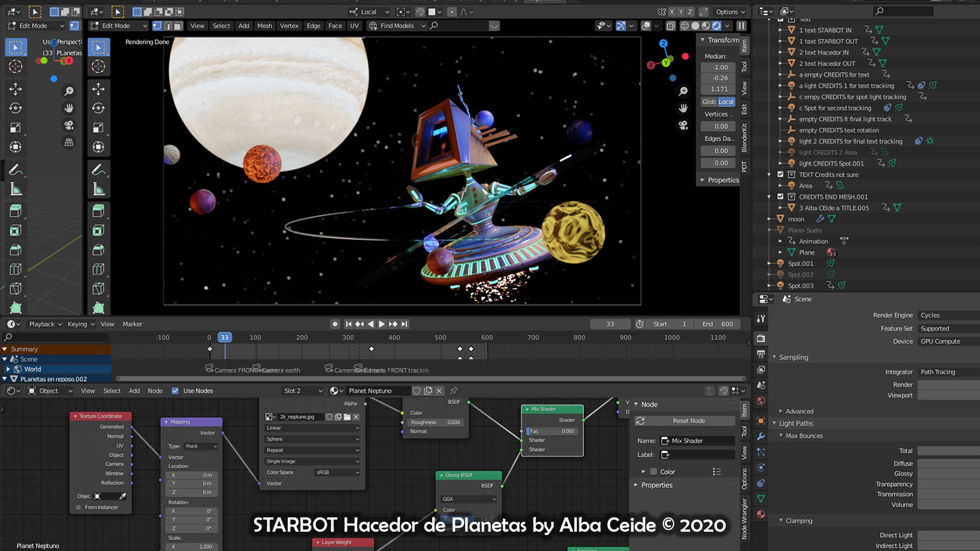Viewport: 980px width, 551px height.
Task: Select the Scale tool in main viewport toolbar
Action: click(x=99, y=128)
